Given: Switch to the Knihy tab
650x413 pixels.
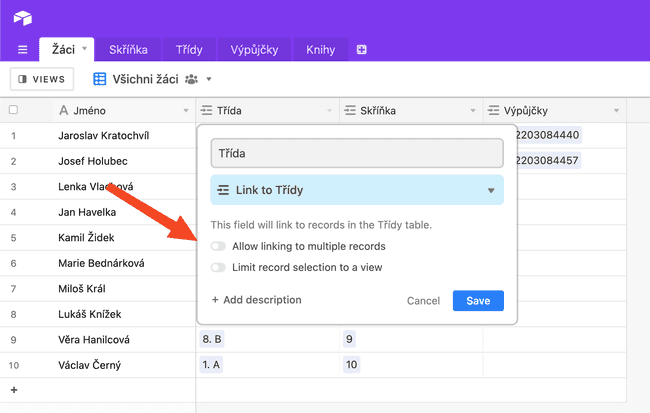Looking at the screenshot, I should click(320, 50).
